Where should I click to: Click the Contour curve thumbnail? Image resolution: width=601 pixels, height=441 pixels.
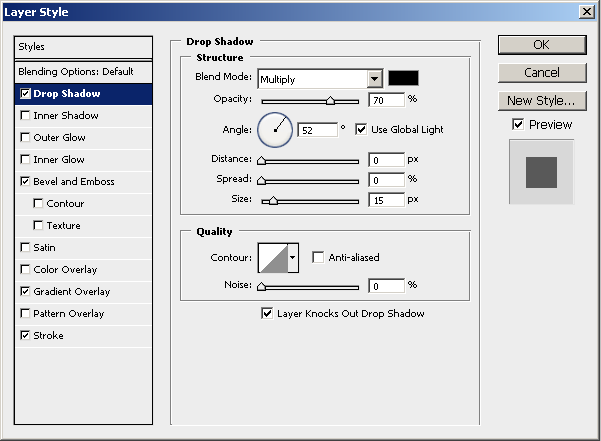[272, 258]
